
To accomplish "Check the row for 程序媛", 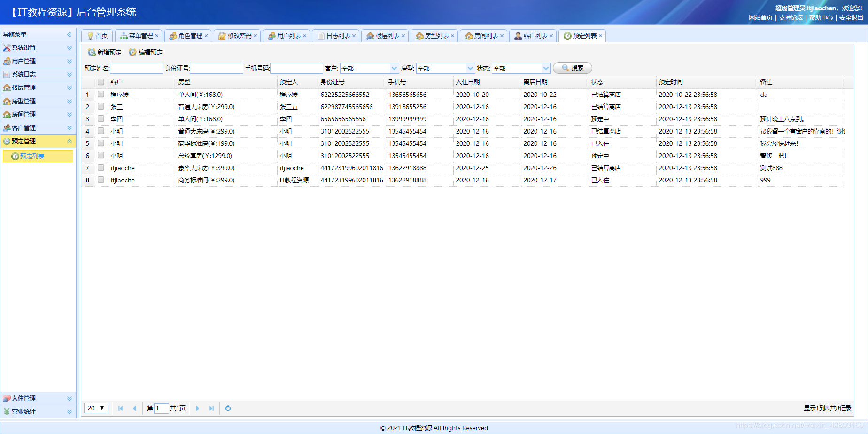I will 101,94.
